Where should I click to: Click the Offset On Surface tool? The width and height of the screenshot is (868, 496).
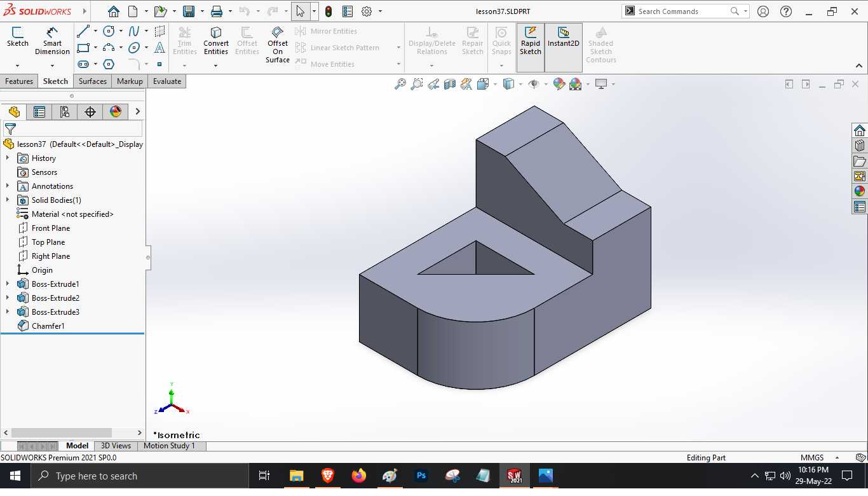coord(278,45)
